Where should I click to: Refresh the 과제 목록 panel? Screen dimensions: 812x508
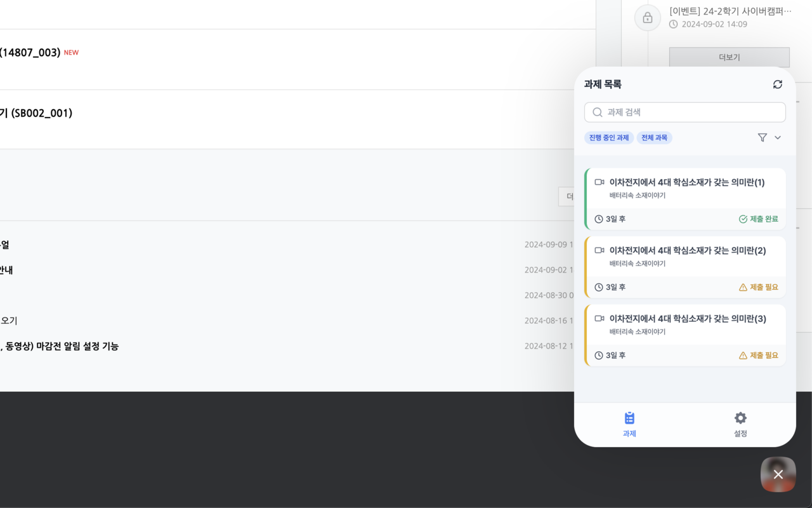(x=777, y=84)
